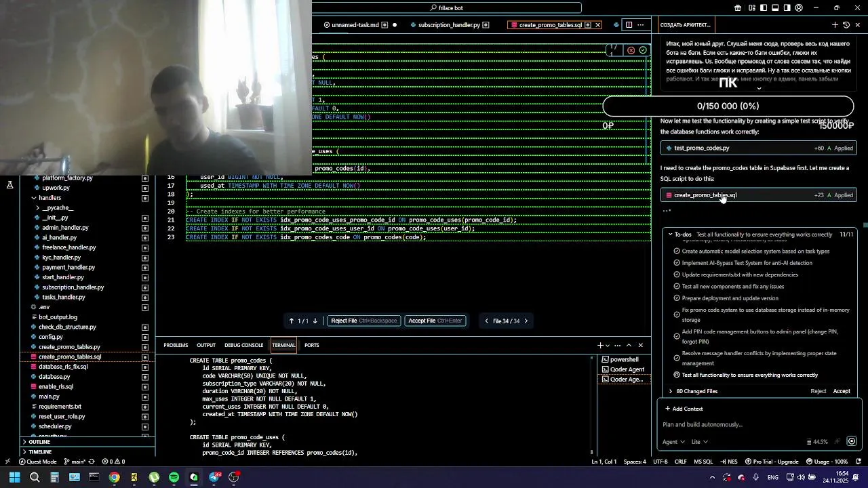Accept the inline change with green check icon
This screenshot has height=488, width=868.
(643, 50)
